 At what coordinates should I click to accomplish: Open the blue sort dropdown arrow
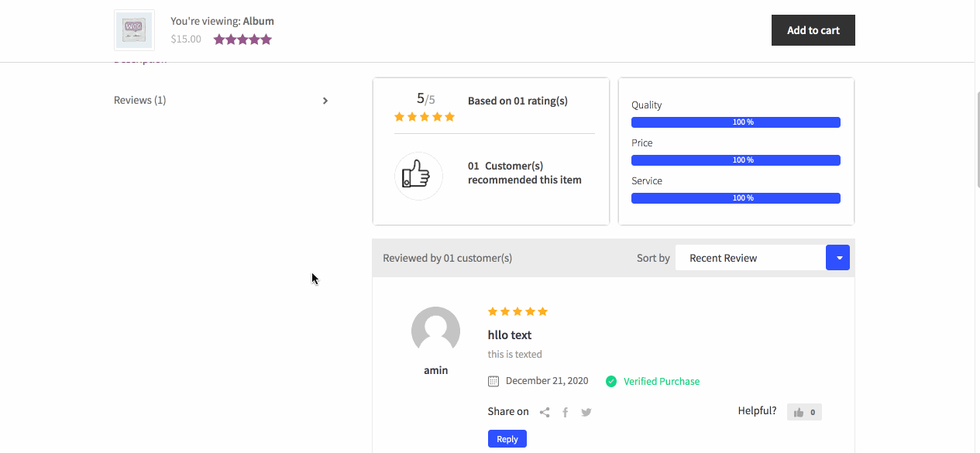point(837,258)
